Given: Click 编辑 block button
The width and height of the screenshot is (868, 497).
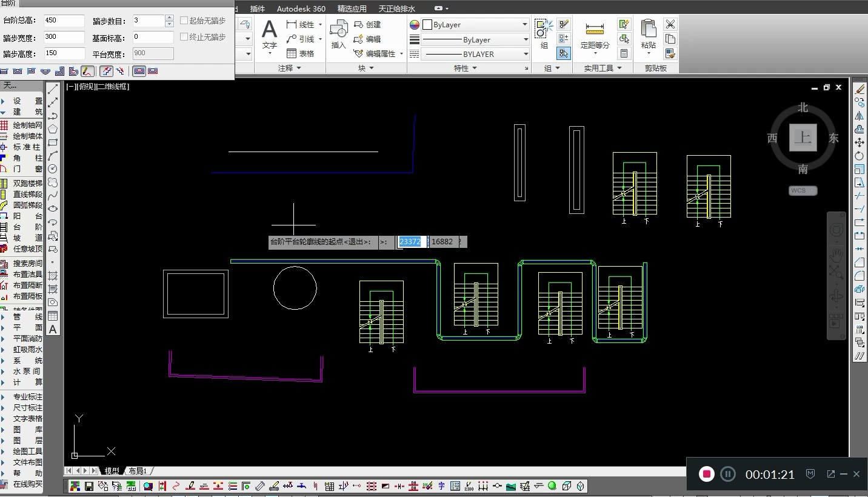Looking at the screenshot, I should 367,39.
